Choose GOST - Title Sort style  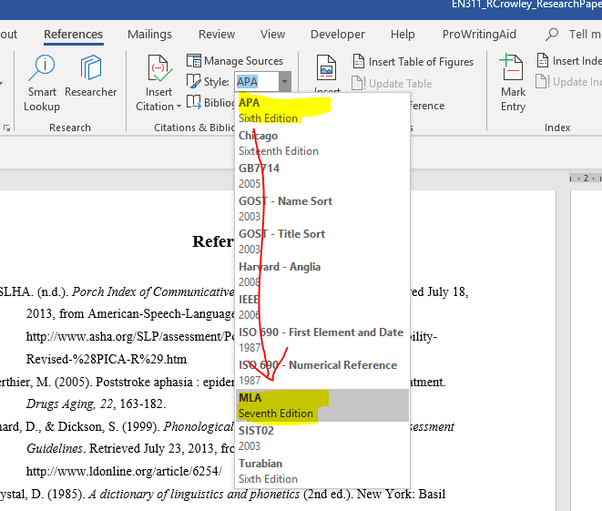(x=322, y=241)
